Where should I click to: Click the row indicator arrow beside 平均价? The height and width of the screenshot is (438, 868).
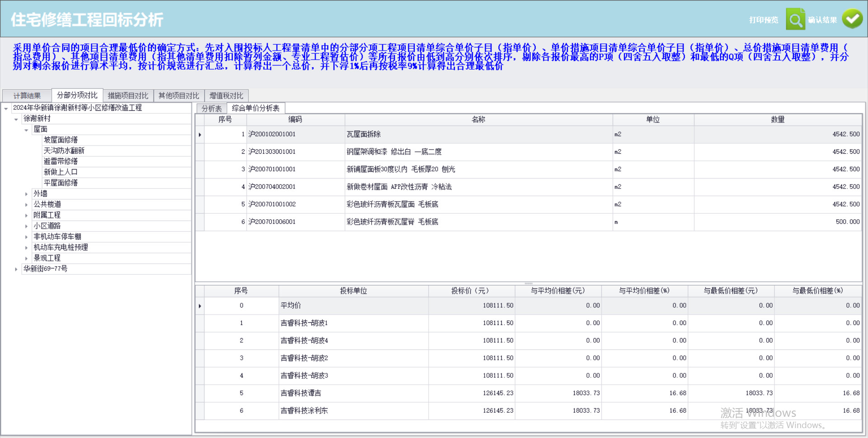pos(200,306)
